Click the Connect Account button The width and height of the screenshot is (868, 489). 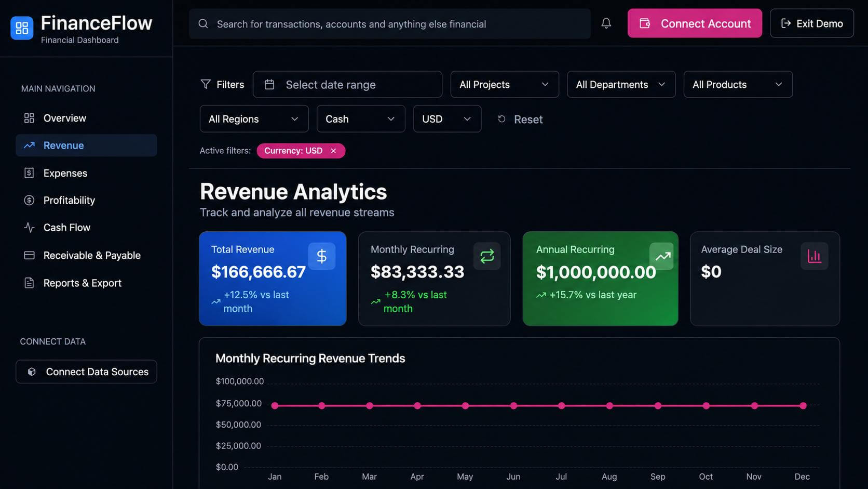coord(695,23)
